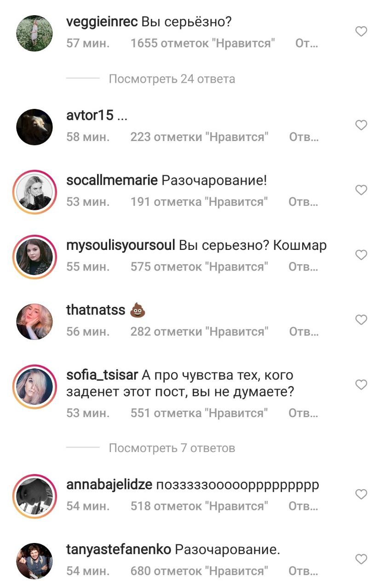Open annabajelidze's story avatar
390x588 pixels.
click(34, 497)
